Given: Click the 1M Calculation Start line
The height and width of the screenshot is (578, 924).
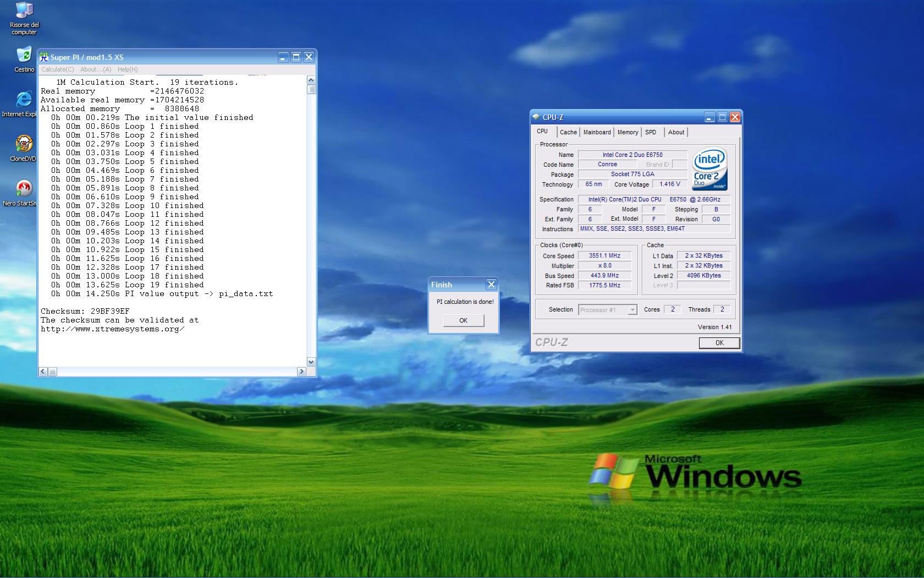Looking at the screenshot, I should [147, 82].
